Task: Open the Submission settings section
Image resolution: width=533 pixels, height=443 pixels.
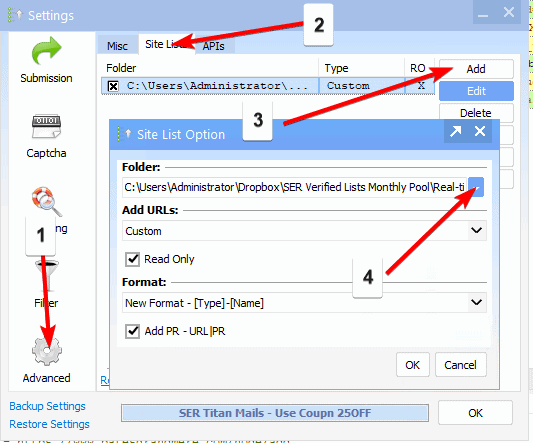Action: pos(46,60)
